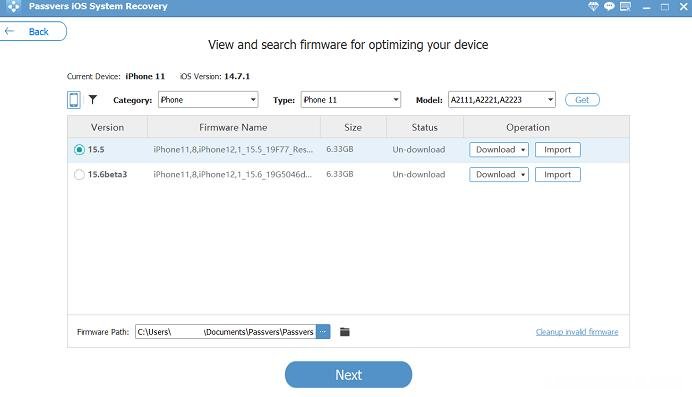
Task: Click the Firmware Path input field
Action: click(x=226, y=331)
